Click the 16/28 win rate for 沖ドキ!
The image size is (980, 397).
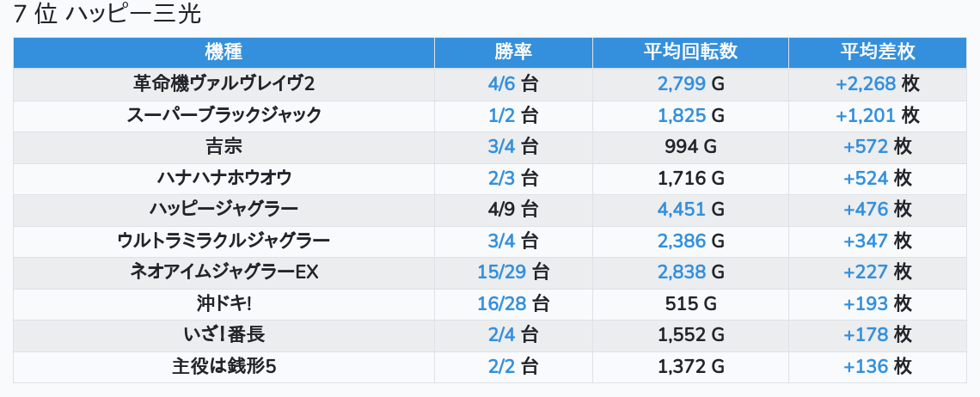500,303
